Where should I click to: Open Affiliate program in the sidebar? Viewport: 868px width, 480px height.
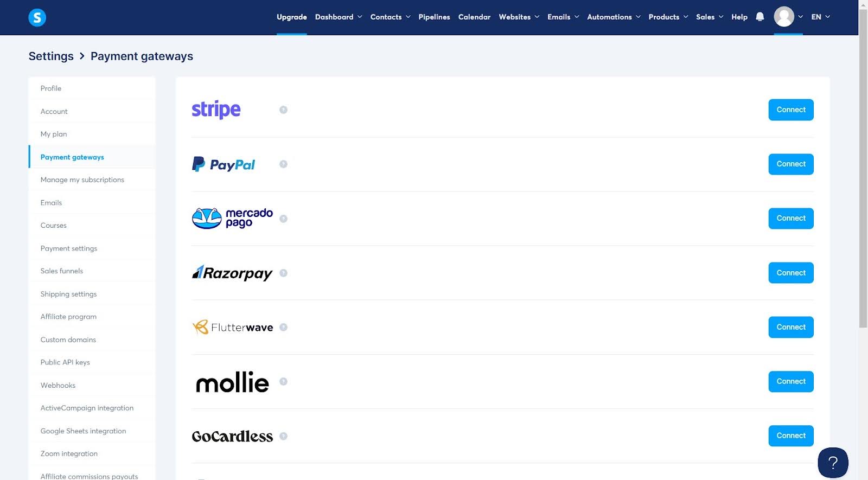(92, 317)
